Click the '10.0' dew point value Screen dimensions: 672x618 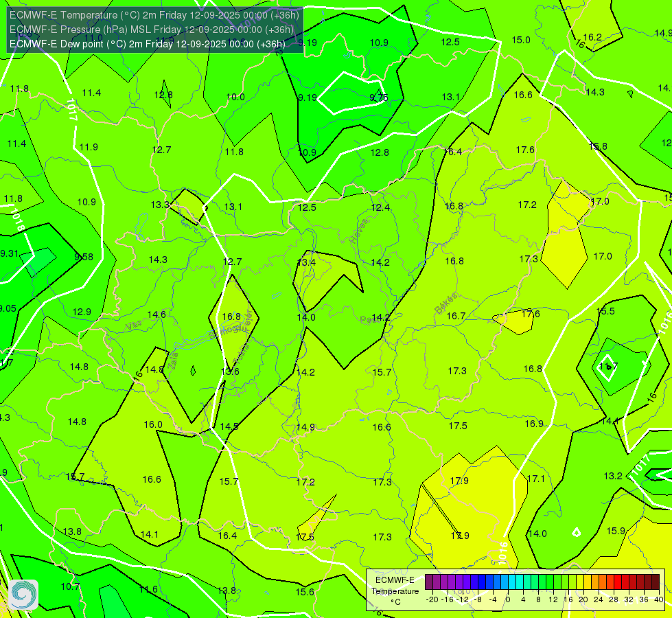tap(235, 98)
